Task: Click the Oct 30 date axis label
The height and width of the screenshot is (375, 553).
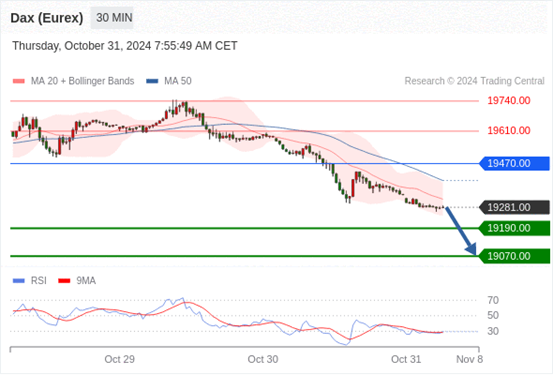Action: tap(263, 359)
